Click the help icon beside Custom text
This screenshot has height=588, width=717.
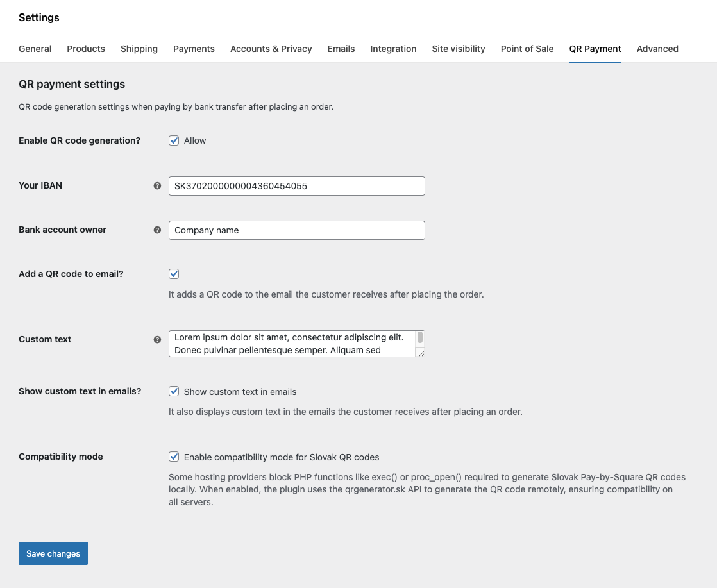(x=157, y=340)
